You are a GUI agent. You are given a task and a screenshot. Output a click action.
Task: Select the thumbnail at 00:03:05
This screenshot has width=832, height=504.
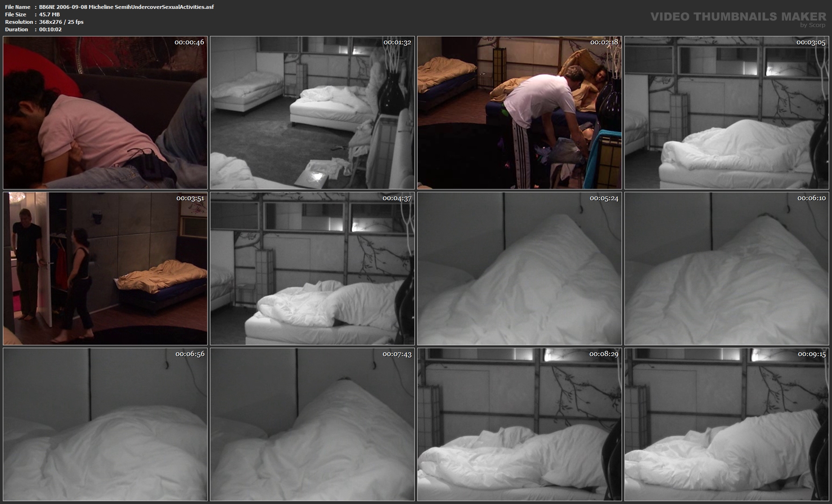point(727,112)
